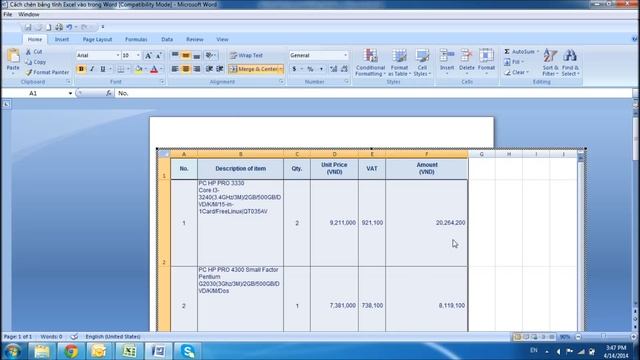
Task: Click the Font Color red A swatch
Action: 154,69
